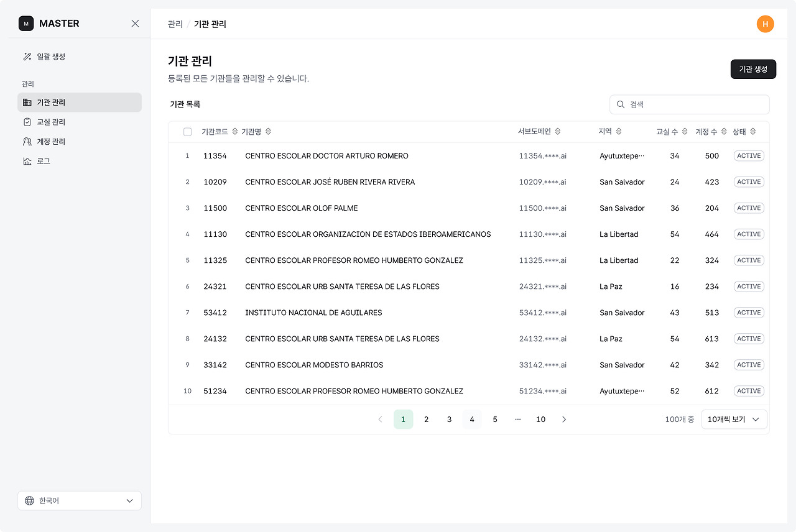Click subdomain 33142.****.ai
Viewport: 796px width, 532px height.
[543, 365]
